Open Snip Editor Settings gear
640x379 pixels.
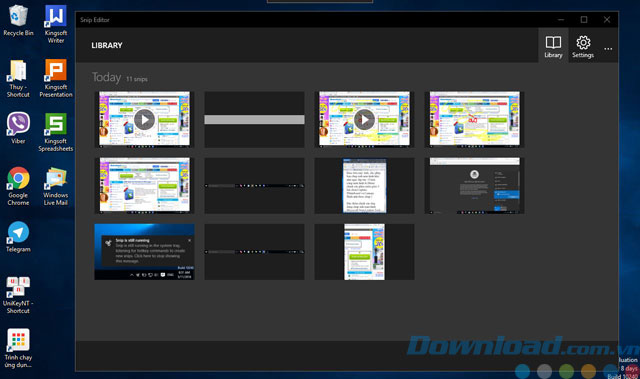click(583, 46)
